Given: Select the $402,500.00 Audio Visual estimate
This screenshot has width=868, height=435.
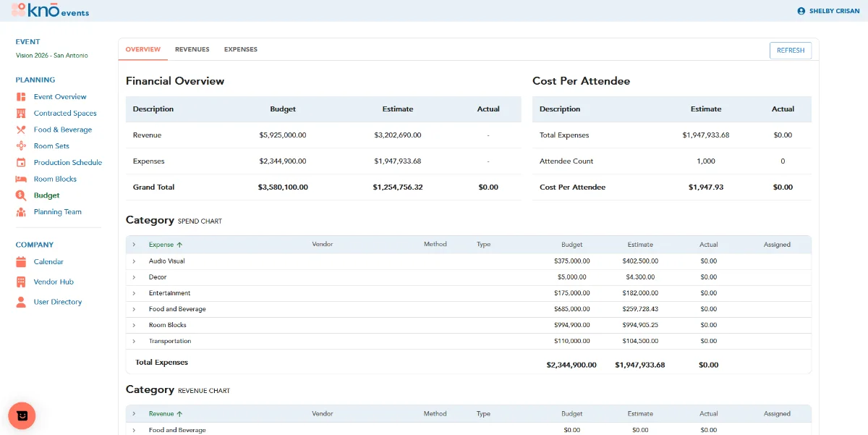Looking at the screenshot, I should tap(640, 261).
